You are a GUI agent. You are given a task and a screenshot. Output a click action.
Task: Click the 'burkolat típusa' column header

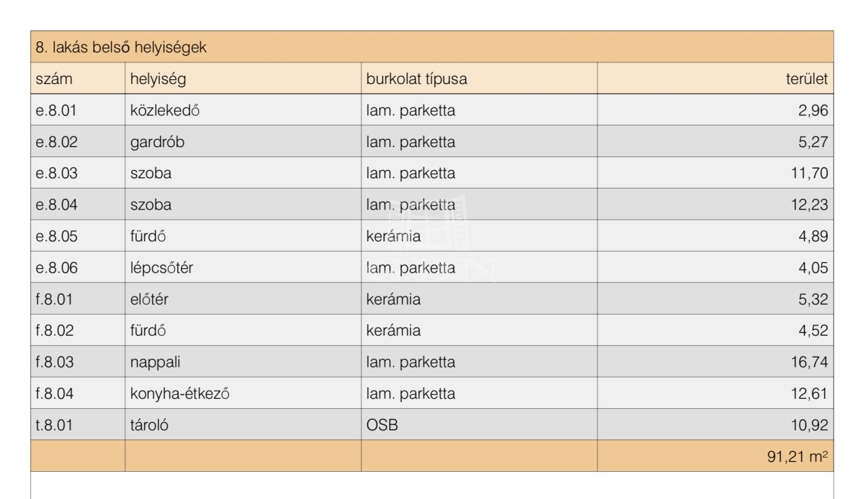pos(479,78)
